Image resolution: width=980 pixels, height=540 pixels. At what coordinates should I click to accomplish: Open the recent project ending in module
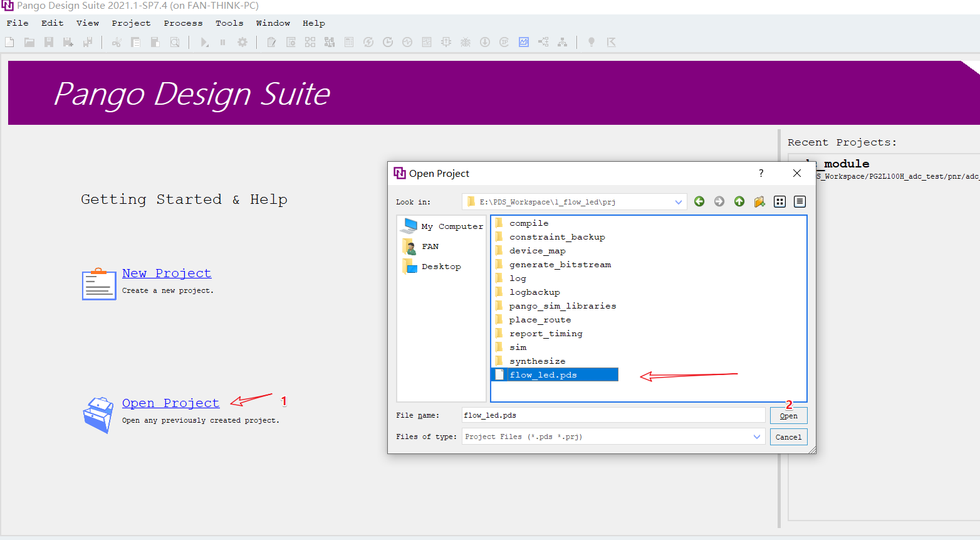(884, 169)
